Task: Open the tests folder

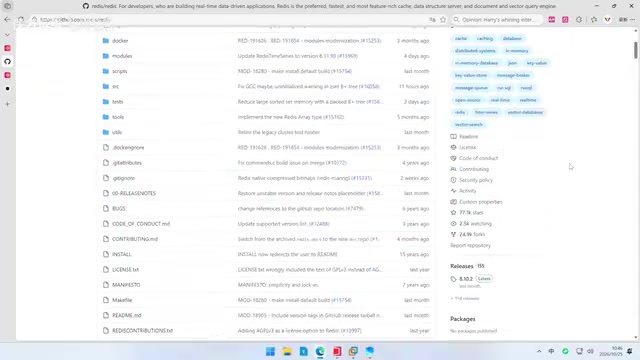Action: 118,102
